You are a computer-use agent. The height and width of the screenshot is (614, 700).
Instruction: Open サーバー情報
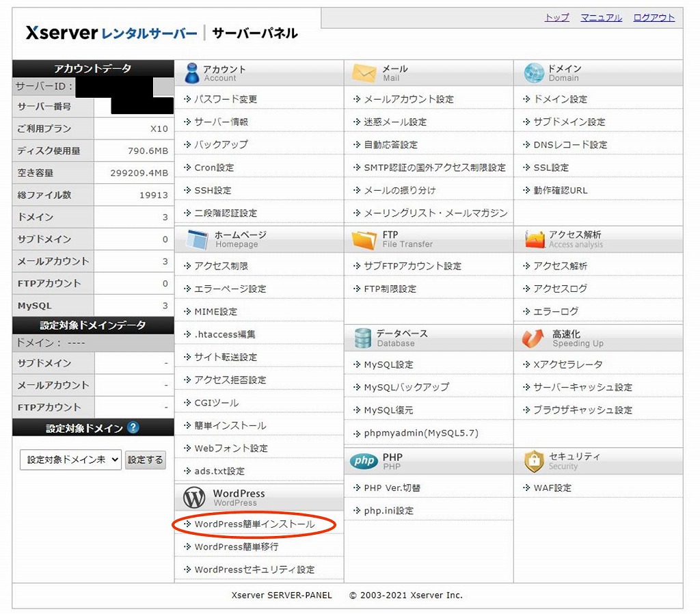[221, 122]
